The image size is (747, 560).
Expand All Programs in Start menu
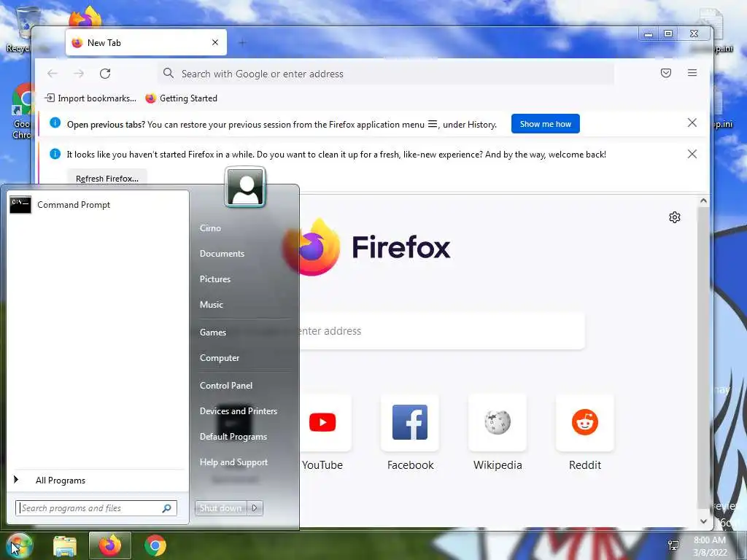tap(98, 480)
